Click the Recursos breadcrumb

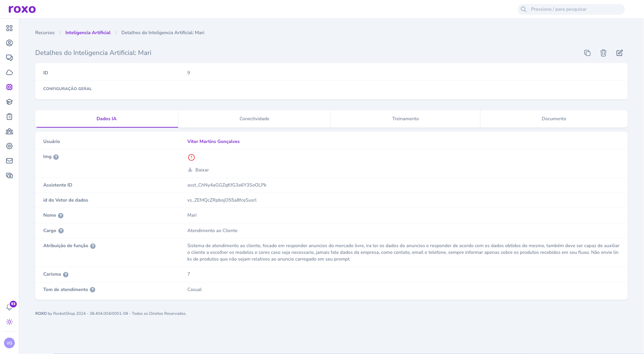pos(45,32)
